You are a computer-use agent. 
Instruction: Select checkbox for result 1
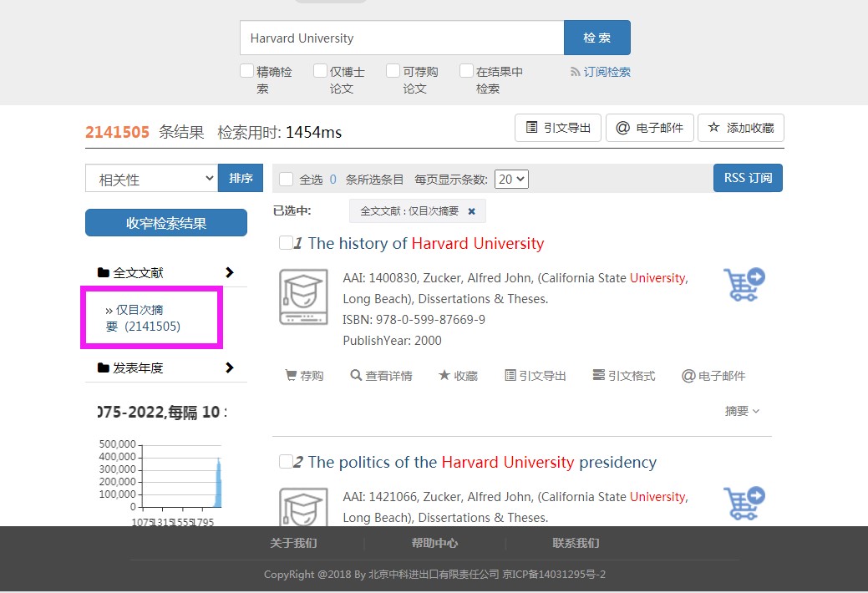pyautogui.click(x=287, y=243)
